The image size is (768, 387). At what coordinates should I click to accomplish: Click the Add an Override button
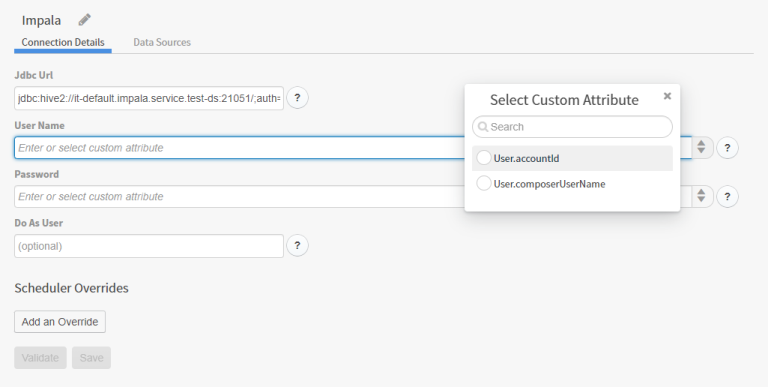pyautogui.click(x=60, y=321)
